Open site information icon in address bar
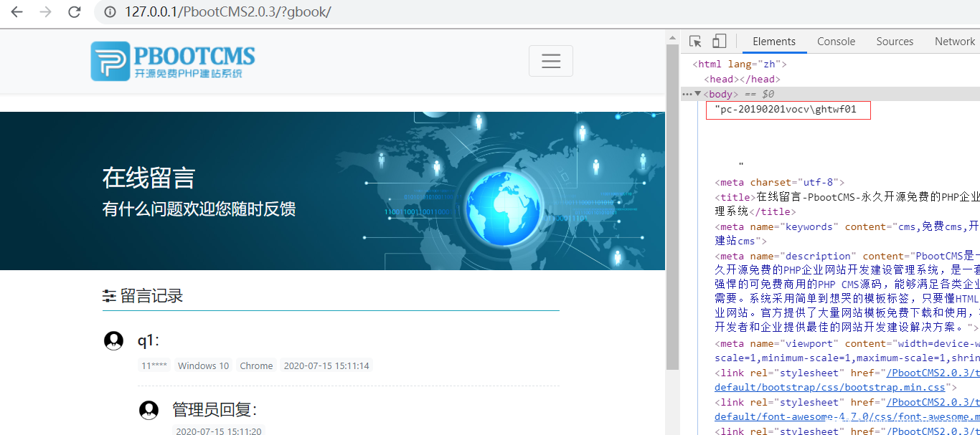This screenshot has height=435, width=980. (110, 12)
